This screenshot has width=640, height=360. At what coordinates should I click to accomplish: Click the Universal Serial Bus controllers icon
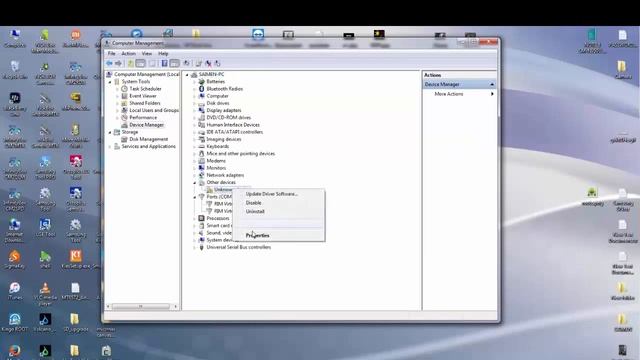click(201, 247)
